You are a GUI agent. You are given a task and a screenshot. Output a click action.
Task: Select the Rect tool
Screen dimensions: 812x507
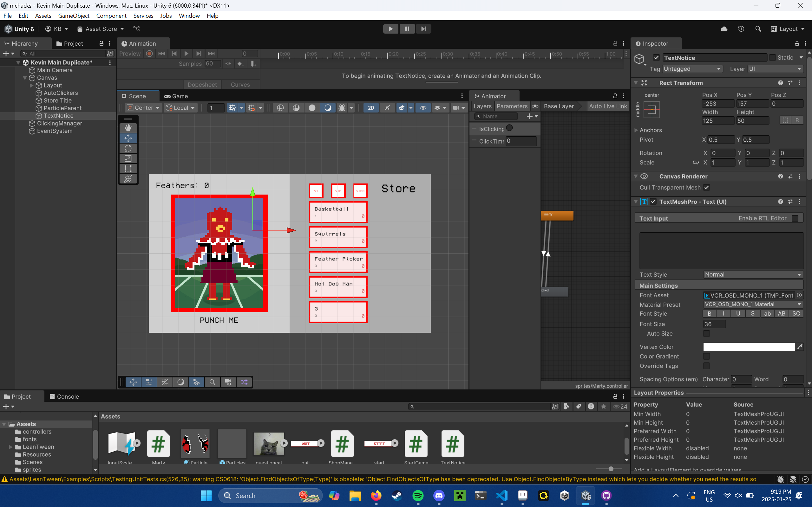tap(128, 168)
